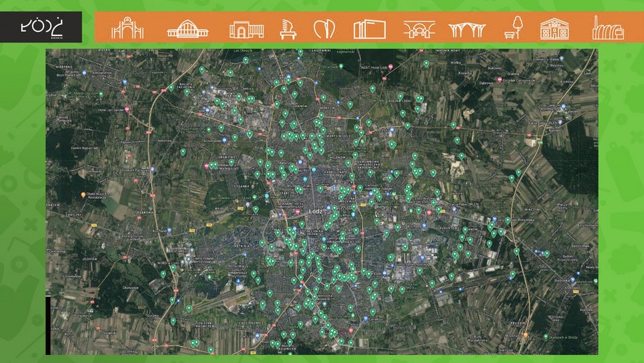Click the Dolina Łódki label on map
The height and width of the screenshot is (363, 644).
(399, 100)
